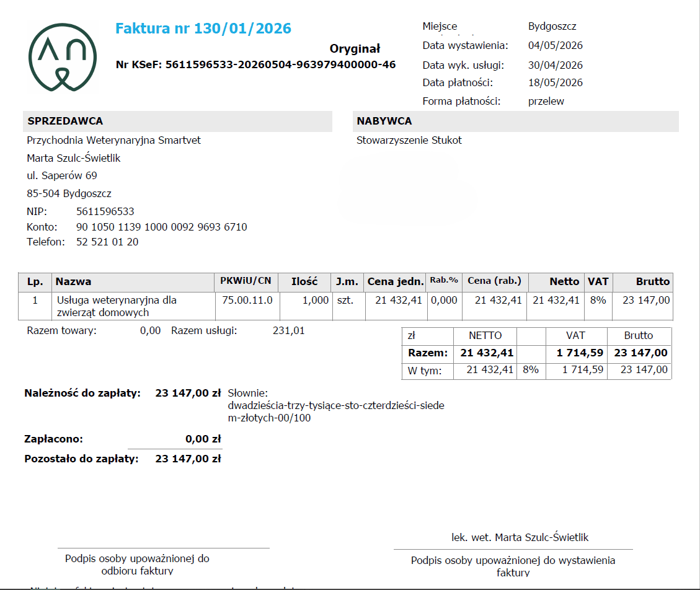The width and height of the screenshot is (700, 590).
Task: Click the 'Zapłacono' amount 0,00 zł
Action: pos(203,439)
